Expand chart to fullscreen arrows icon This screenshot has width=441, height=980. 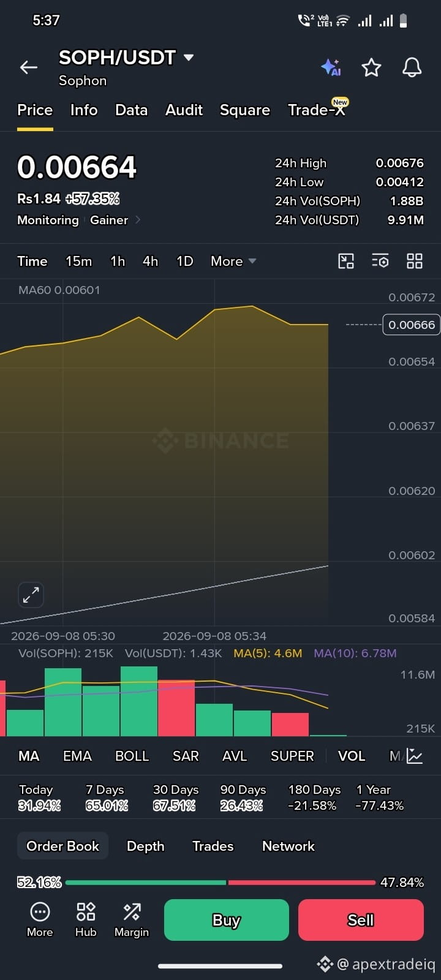pos(31,595)
